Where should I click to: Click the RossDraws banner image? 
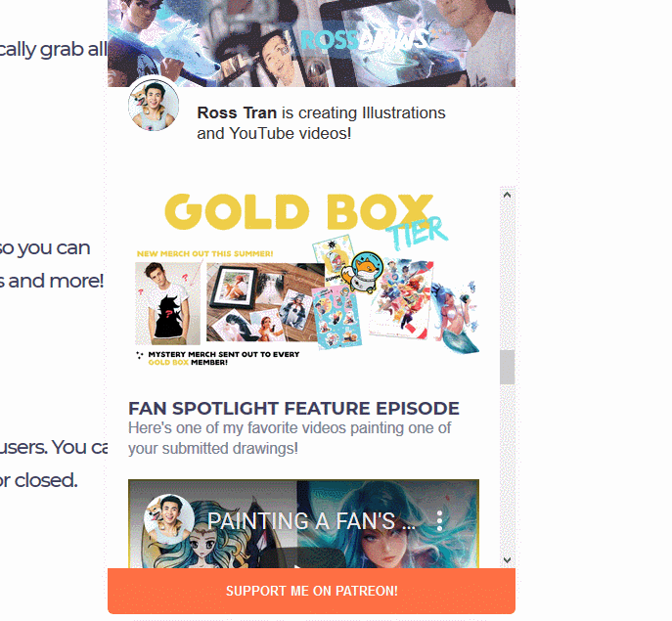pos(312,43)
